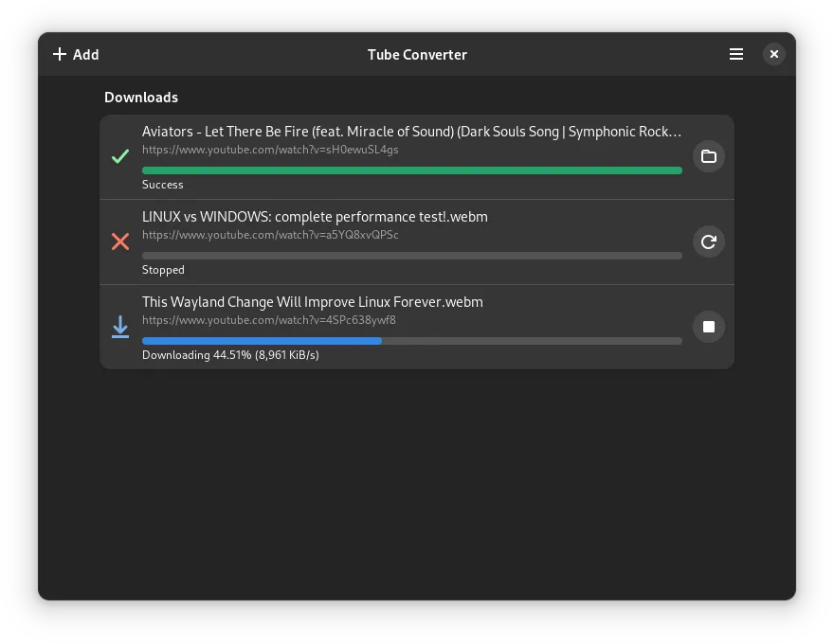Screen dimensions: 834x644
Task: Retry the stopped LINUX vs WINDOWS download
Action: [x=709, y=241]
